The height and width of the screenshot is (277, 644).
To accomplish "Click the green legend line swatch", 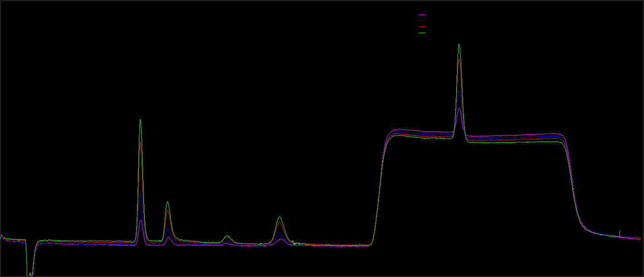I will pos(422,33).
